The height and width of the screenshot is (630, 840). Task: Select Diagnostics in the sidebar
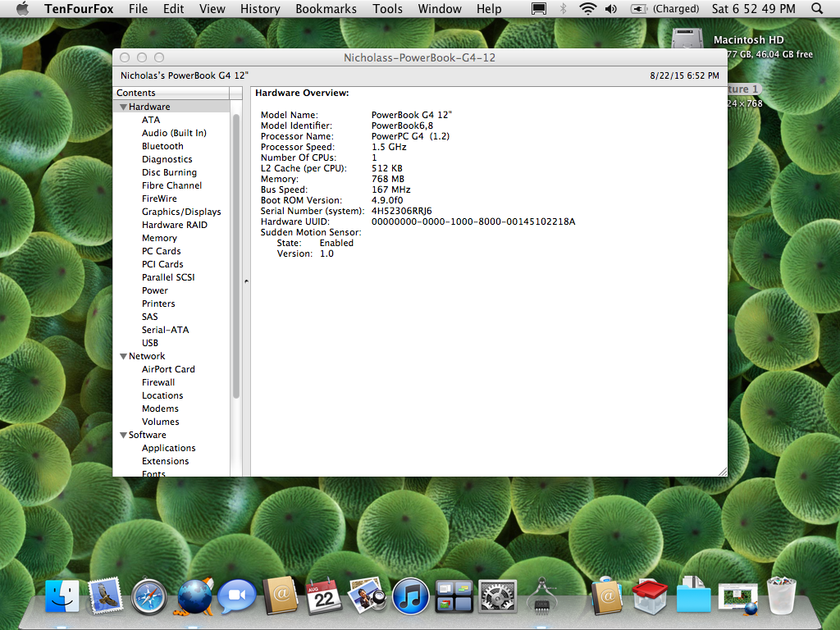(x=167, y=159)
